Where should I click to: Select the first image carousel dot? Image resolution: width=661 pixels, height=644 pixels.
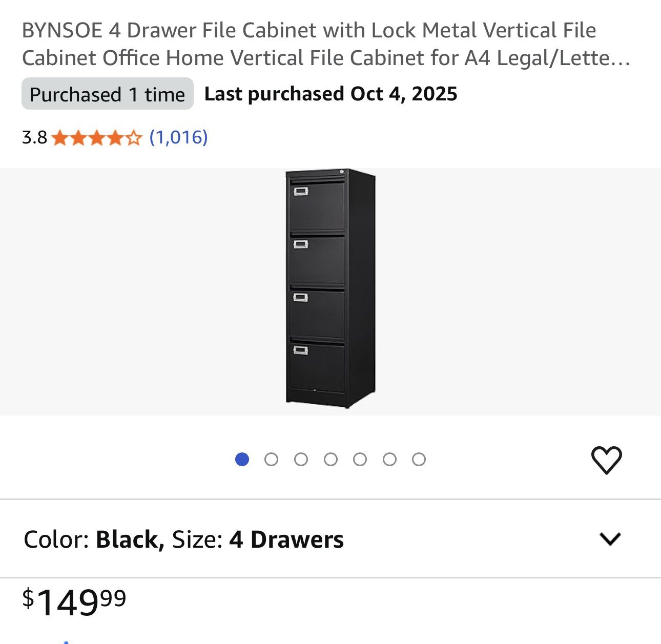pos(242,460)
